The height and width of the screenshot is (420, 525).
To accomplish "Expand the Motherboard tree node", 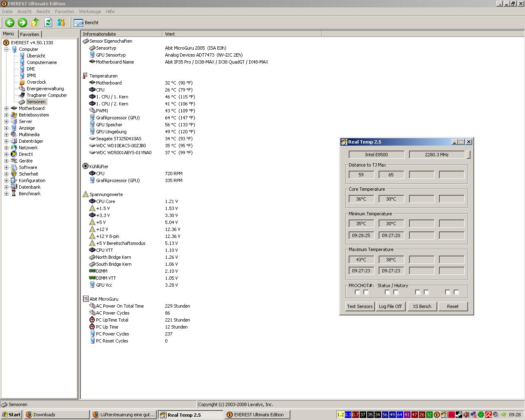I will point(6,108).
